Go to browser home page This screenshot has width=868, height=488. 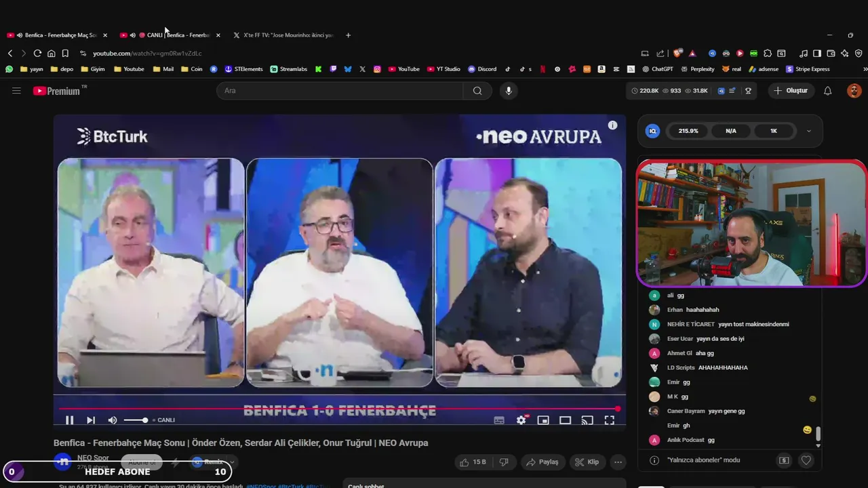(51, 53)
